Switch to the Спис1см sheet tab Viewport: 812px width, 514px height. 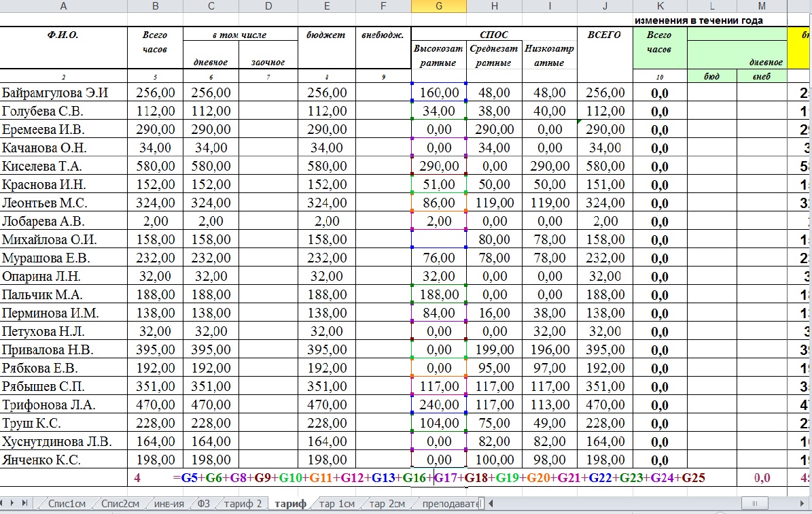tap(66, 503)
